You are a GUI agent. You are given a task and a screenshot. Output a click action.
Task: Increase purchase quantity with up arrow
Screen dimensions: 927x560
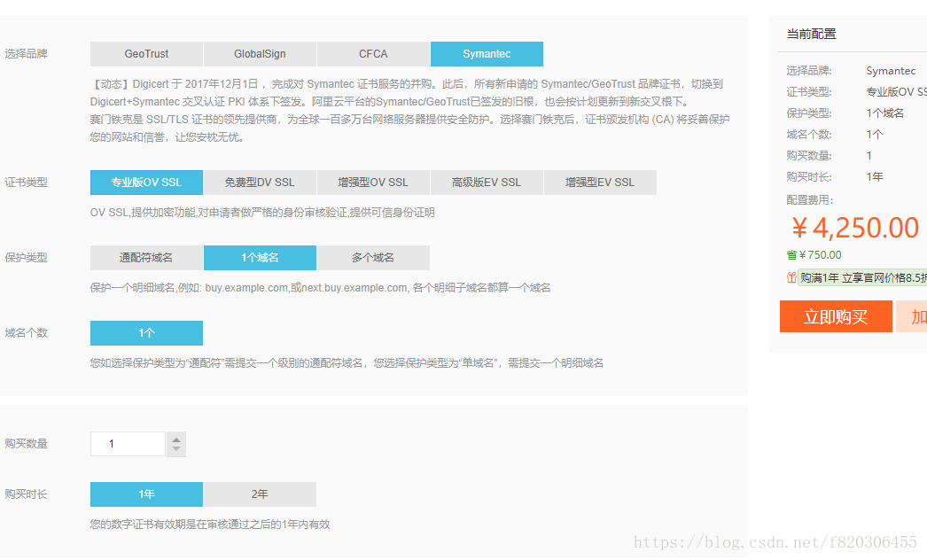click(x=176, y=439)
